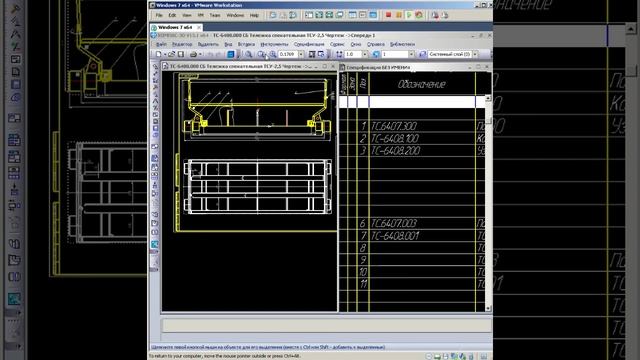640x360 pixels.
Task: Select spec row TC-6408.100
Action: click(x=412, y=138)
